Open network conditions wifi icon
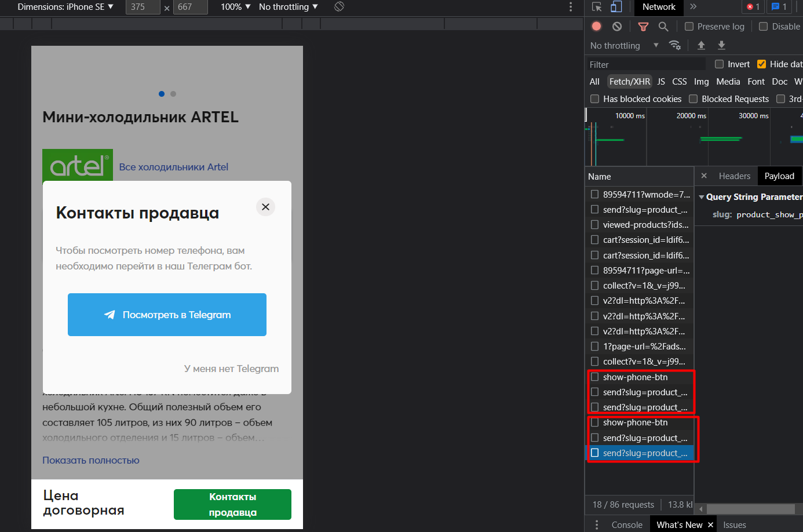 click(674, 45)
